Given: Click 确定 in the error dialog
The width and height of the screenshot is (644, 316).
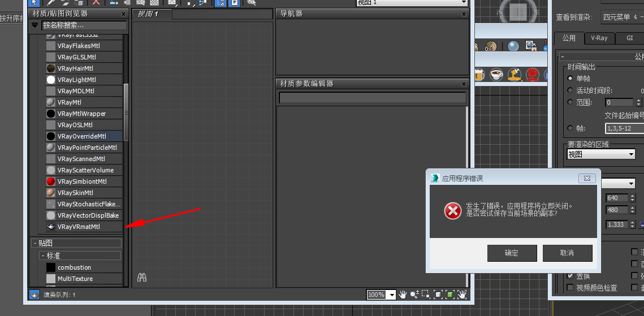Looking at the screenshot, I should click(512, 253).
